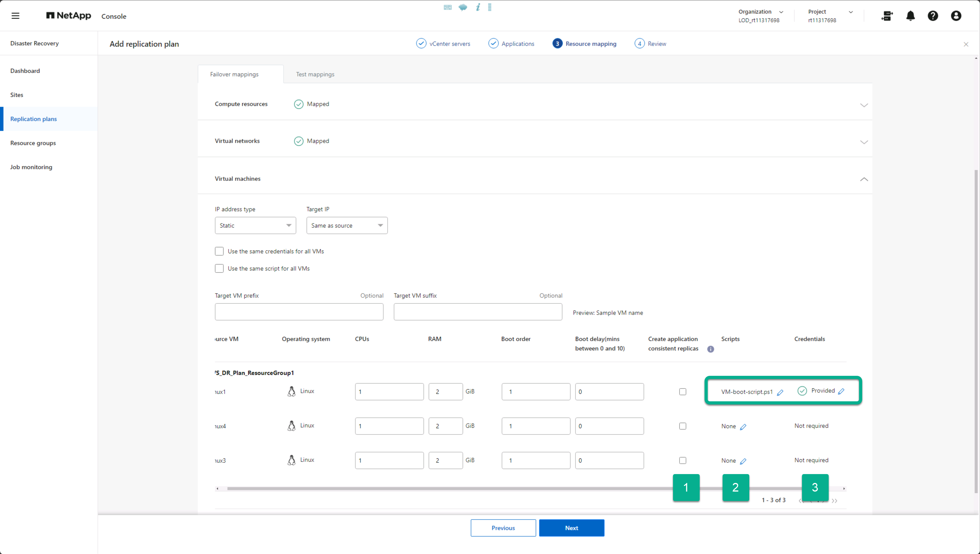This screenshot has height=554, width=980.
Task: Open the IP address type dropdown
Action: tap(255, 225)
